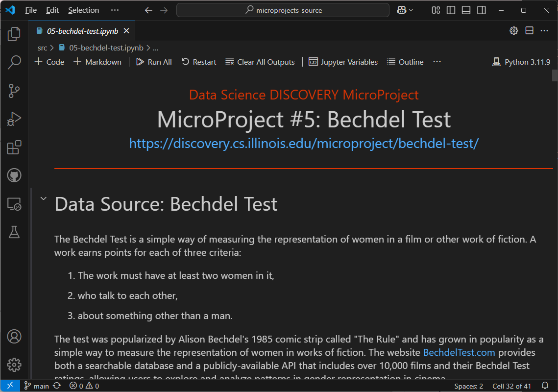Open the Copilot dropdown in title bar
The height and width of the screenshot is (392, 558).
405,10
